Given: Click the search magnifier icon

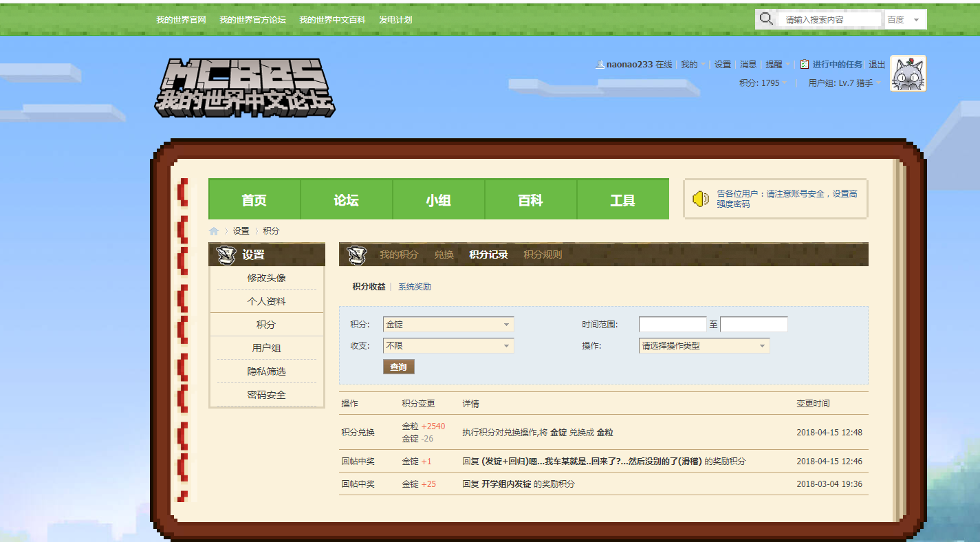Looking at the screenshot, I should (765, 19).
